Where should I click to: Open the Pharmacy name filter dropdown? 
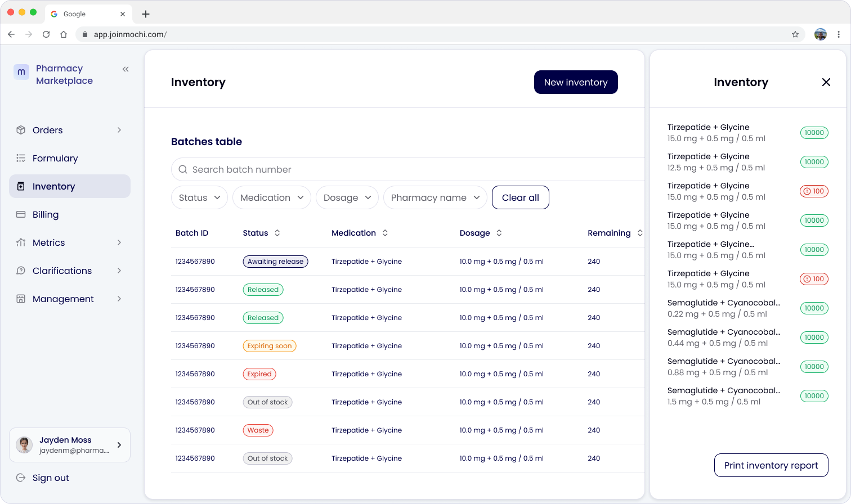click(435, 197)
